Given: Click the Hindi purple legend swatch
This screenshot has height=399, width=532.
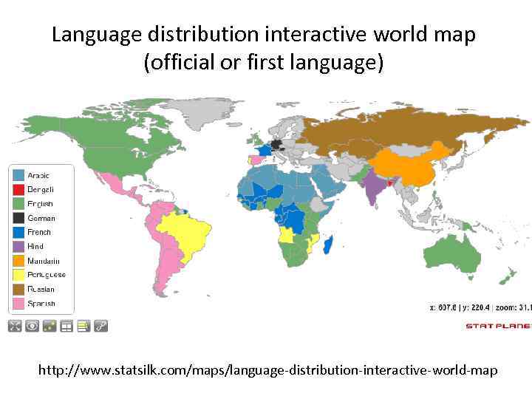Looking at the screenshot, I should [x=18, y=247].
